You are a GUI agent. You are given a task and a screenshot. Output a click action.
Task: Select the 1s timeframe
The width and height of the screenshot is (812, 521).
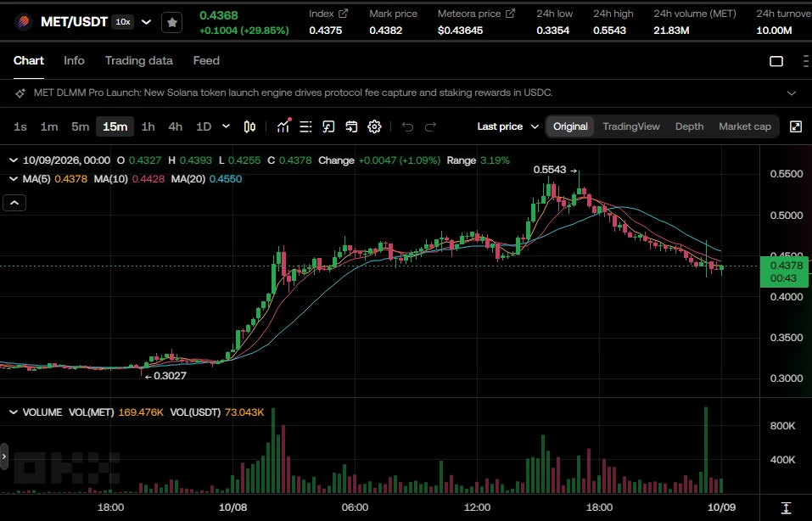click(20, 126)
